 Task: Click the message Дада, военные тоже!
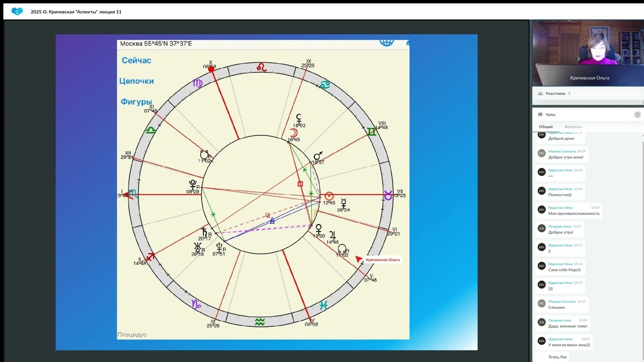coord(568,326)
